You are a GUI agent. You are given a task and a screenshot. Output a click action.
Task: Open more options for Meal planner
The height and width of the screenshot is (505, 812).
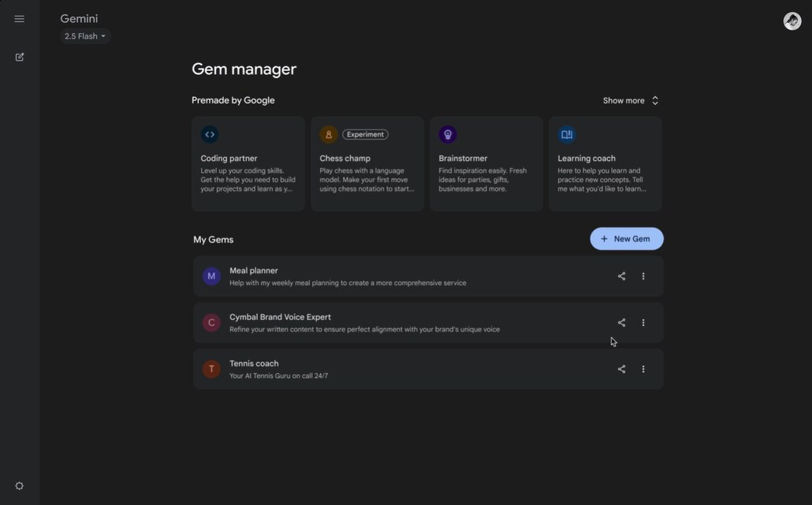pos(643,276)
